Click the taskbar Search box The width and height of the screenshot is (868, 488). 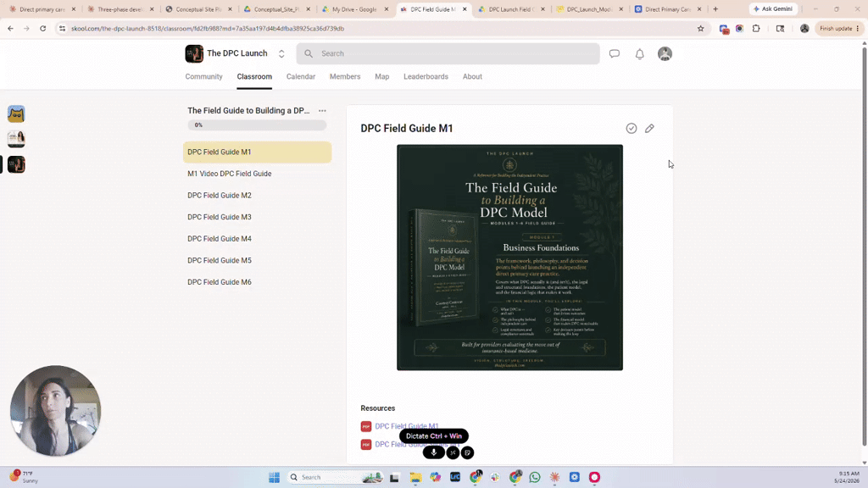pyautogui.click(x=336, y=477)
